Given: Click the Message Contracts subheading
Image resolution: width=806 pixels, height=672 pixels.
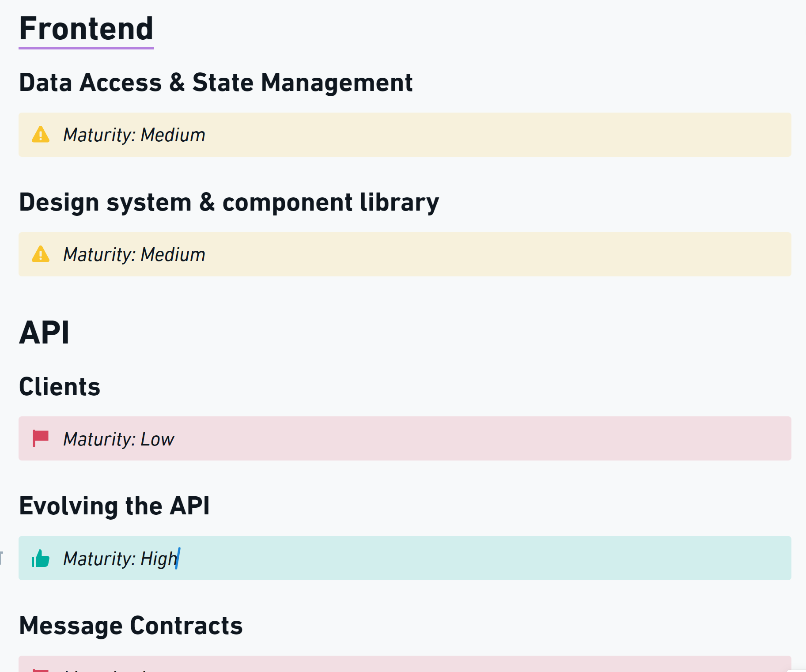Looking at the screenshot, I should (131, 626).
